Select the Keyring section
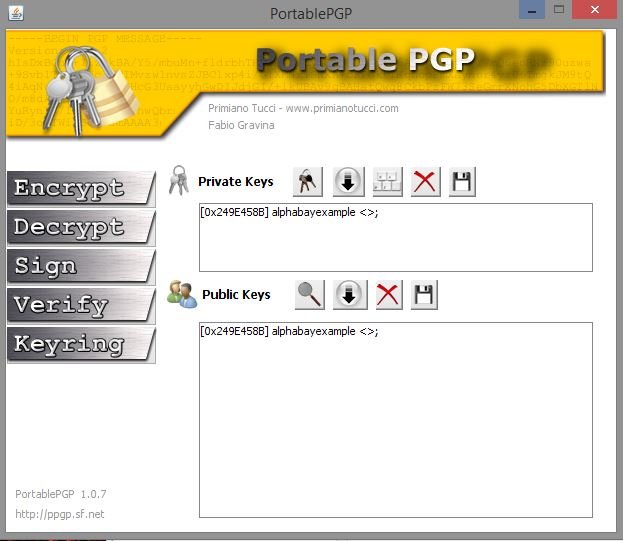 81,344
